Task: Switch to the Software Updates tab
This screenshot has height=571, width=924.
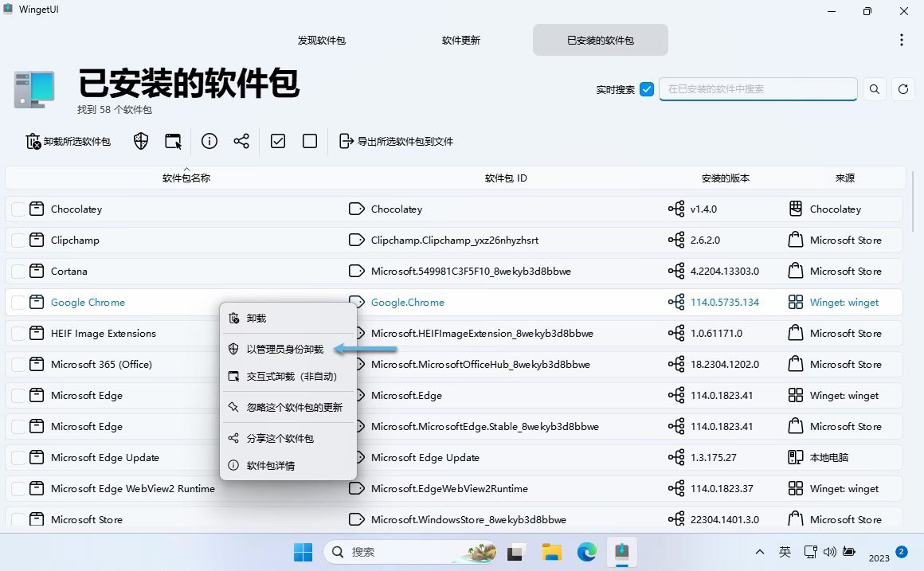Action: pyautogui.click(x=461, y=40)
